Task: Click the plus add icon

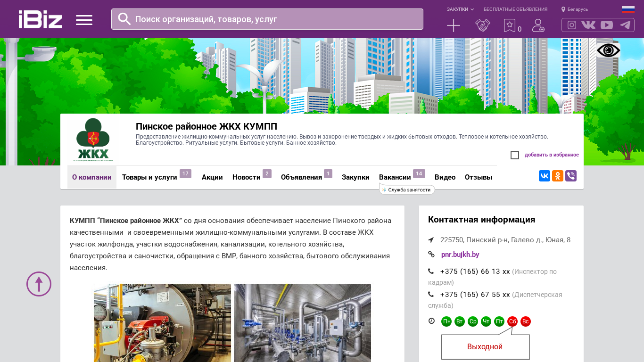Action: pos(454,25)
